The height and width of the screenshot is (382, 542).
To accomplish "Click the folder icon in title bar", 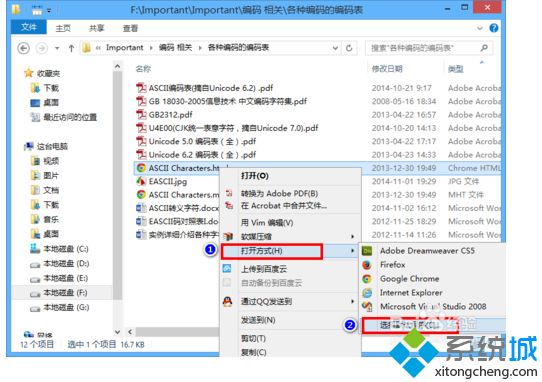I will point(16,9).
